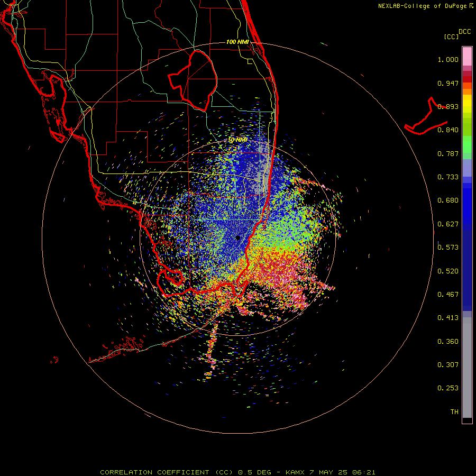The image size is (476, 476).
Task: Click the Correlation Coefficient KAMX footer caption
Action: point(237,472)
